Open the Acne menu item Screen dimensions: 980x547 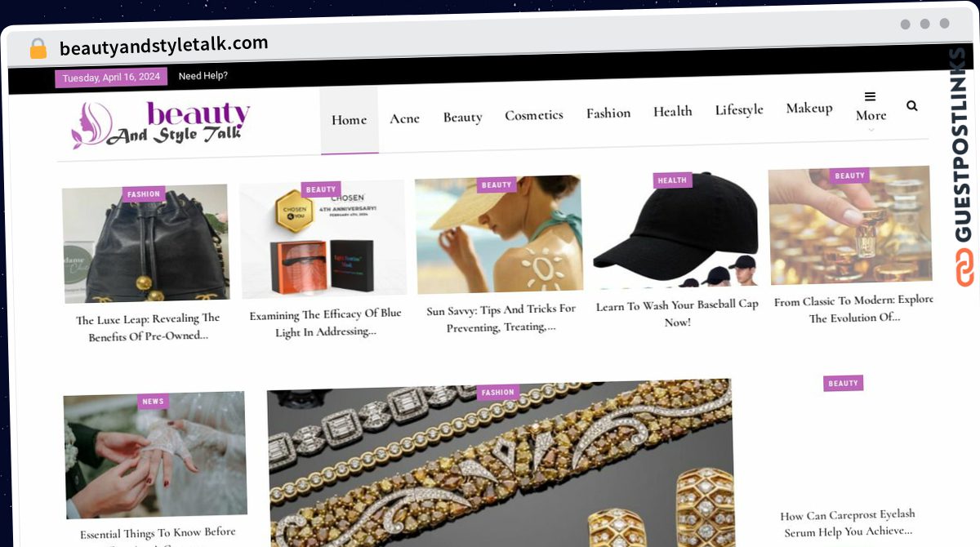[404, 118]
